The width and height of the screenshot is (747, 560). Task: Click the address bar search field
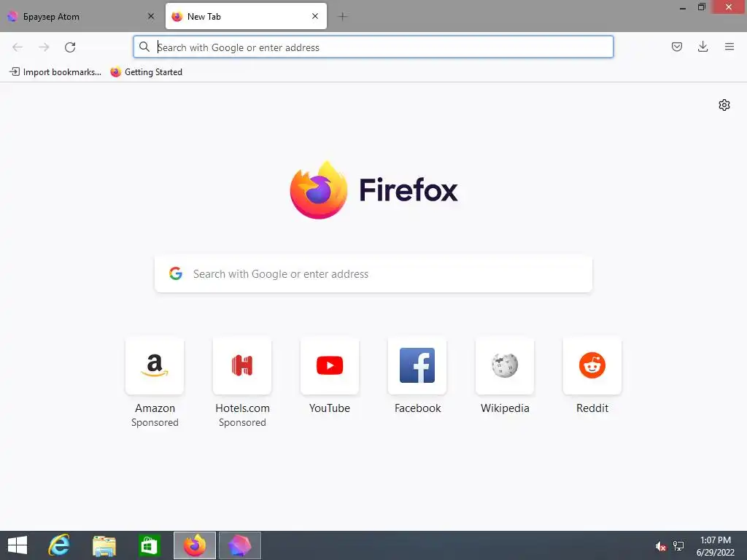click(373, 47)
